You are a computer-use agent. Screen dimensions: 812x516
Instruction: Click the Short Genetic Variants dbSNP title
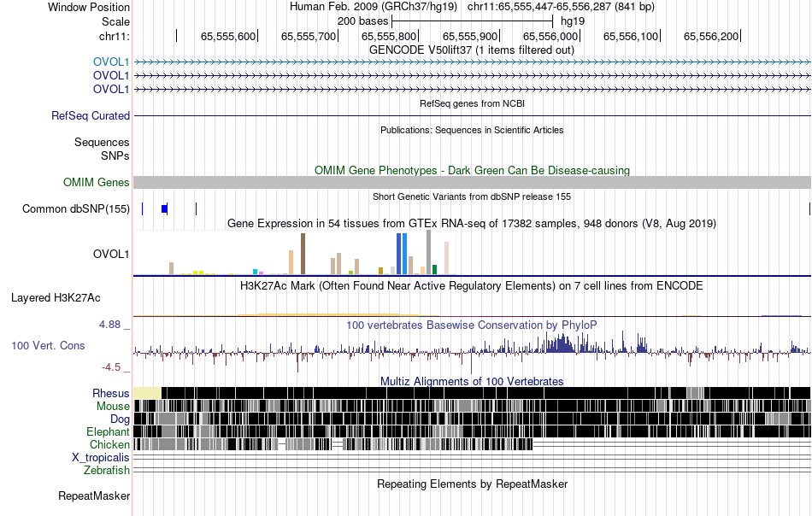pos(472,196)
